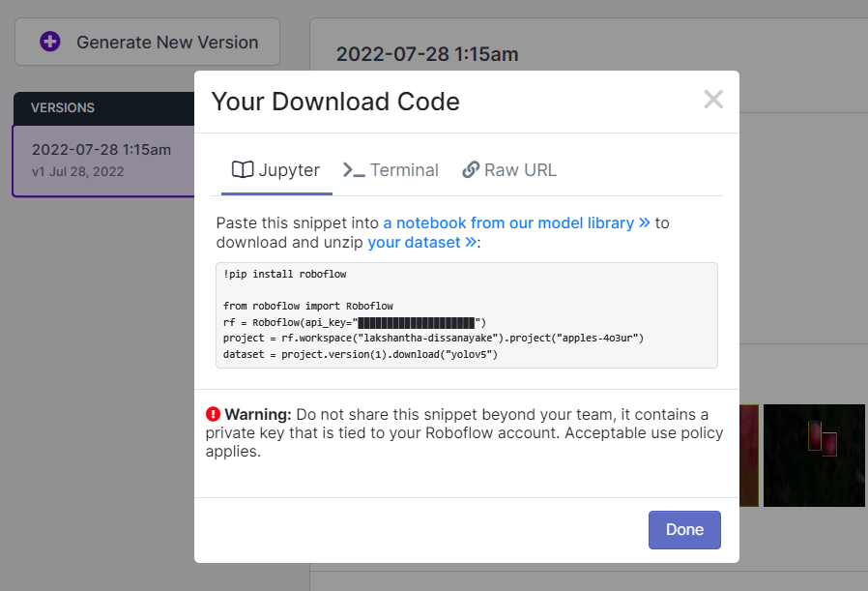Click the 'project = rf.workspace' code line
Viewport: 868px width, 591px height.
[x=433, y=338]
